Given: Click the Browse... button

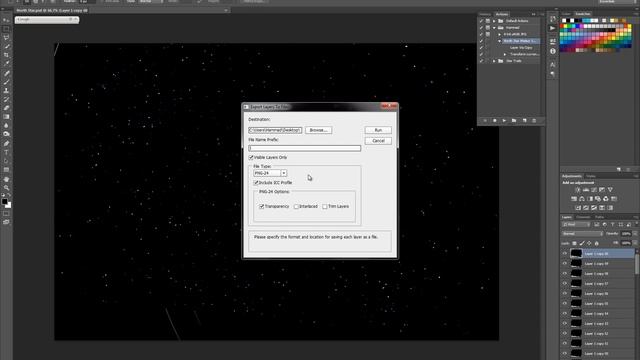Looking at the screenshot, I should (318, 130).
